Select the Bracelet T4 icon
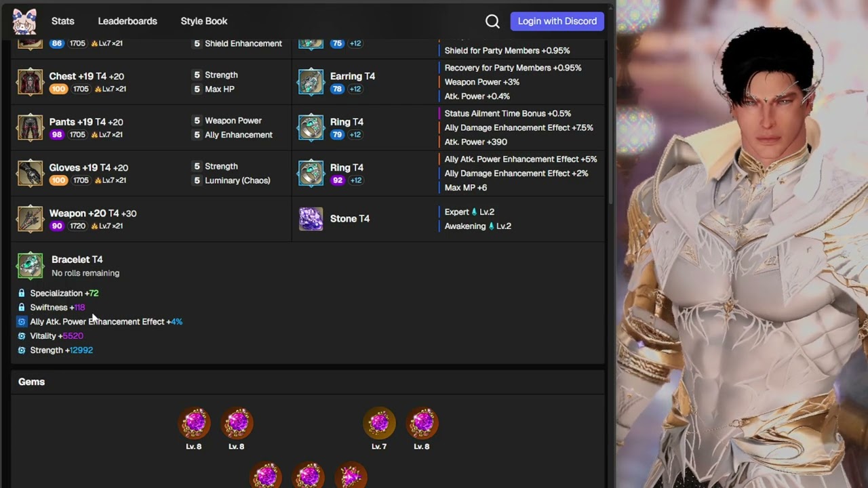The height and width of the screenshot is (488, 868). (30, 266)
